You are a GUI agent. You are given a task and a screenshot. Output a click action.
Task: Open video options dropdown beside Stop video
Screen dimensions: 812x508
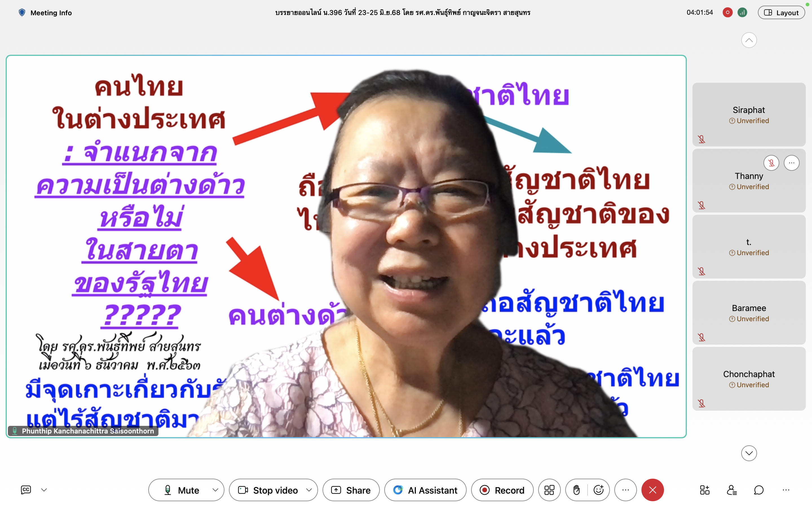tap(309, 490)
